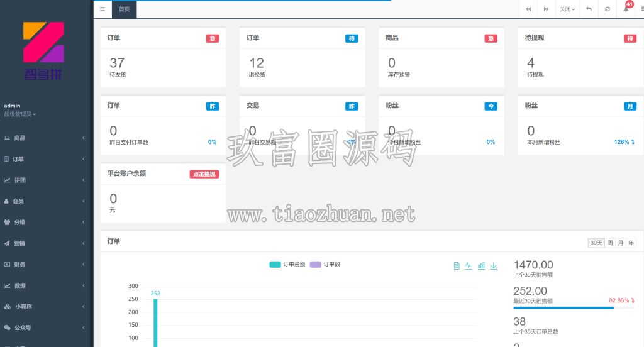Image resolution: width=644 pixels, height=347 pixels.
Task: Click the tab scroll-left double arrow
Action: pos(528,9)
